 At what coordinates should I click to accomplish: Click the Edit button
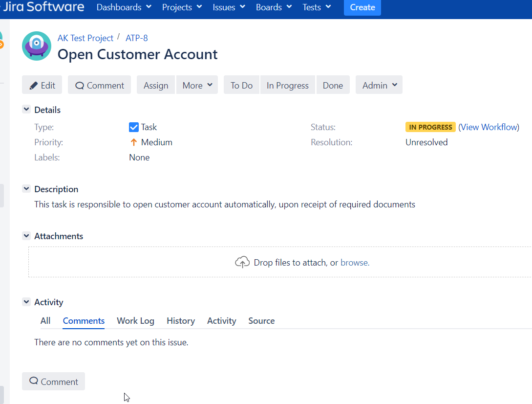point(42,85)
